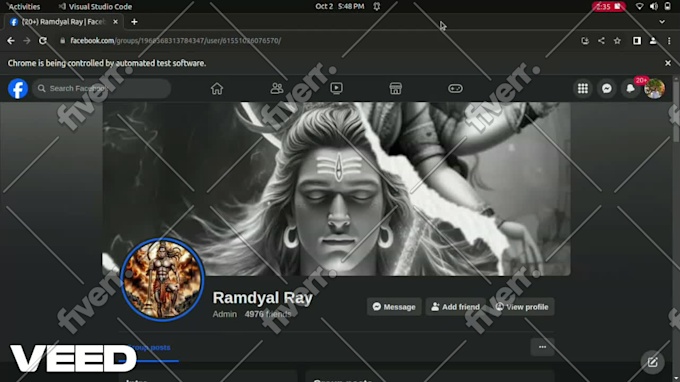
Task: Open the Messenger icon
Action: pos(607,88)
